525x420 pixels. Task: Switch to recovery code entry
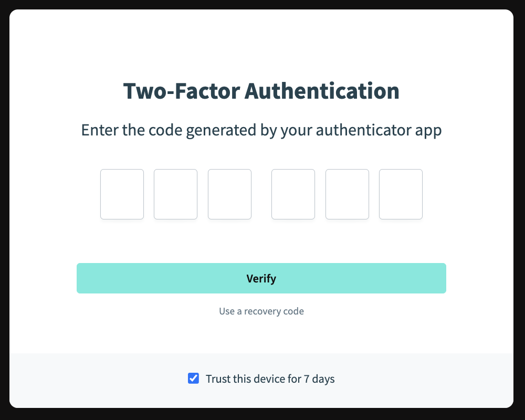[261, 311]
